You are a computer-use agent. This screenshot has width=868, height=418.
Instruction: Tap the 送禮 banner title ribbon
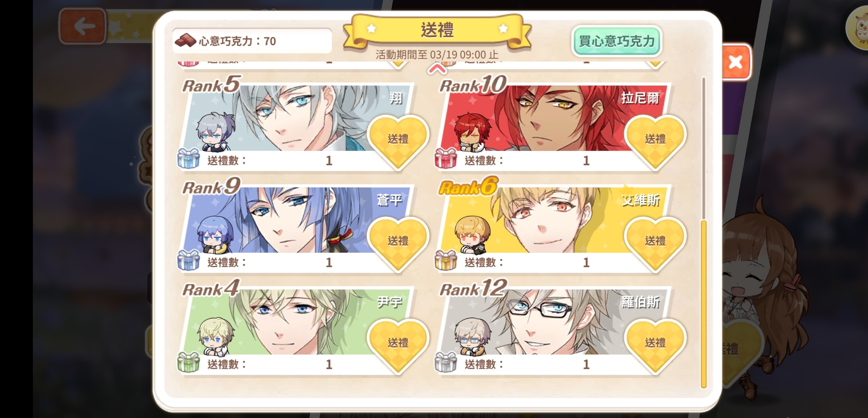click(437, 31)
